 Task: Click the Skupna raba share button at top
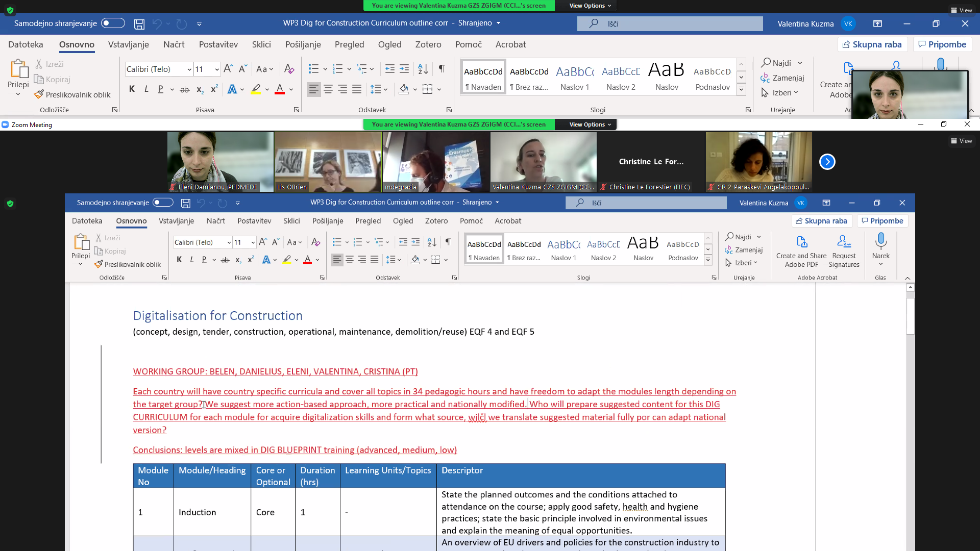click(x=872, y=44)
